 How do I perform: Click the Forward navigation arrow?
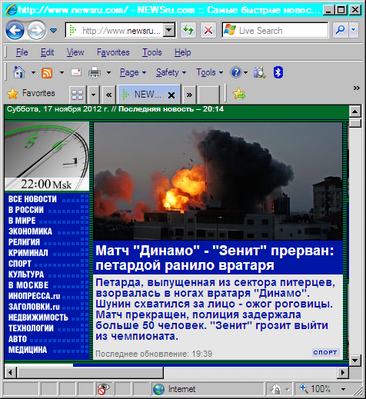[x=36, y=31]
